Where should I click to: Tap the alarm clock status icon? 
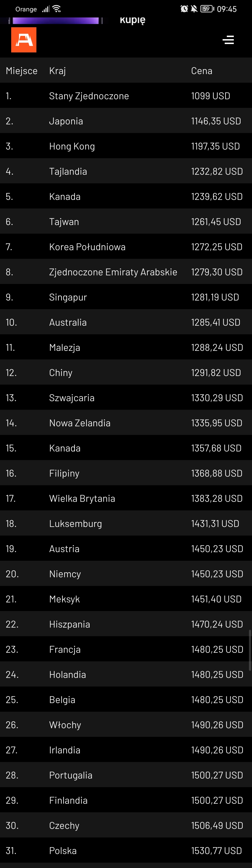tap(184, 9)
